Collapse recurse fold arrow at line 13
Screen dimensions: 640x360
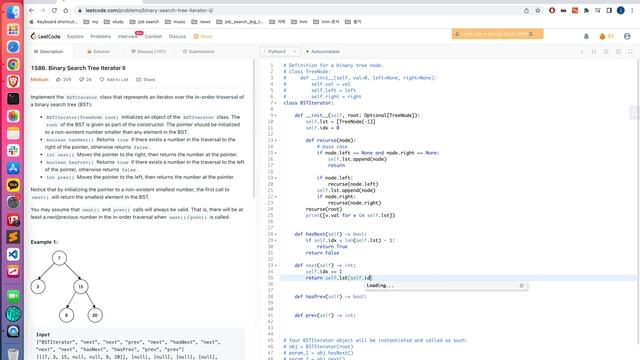coord(276,140)
